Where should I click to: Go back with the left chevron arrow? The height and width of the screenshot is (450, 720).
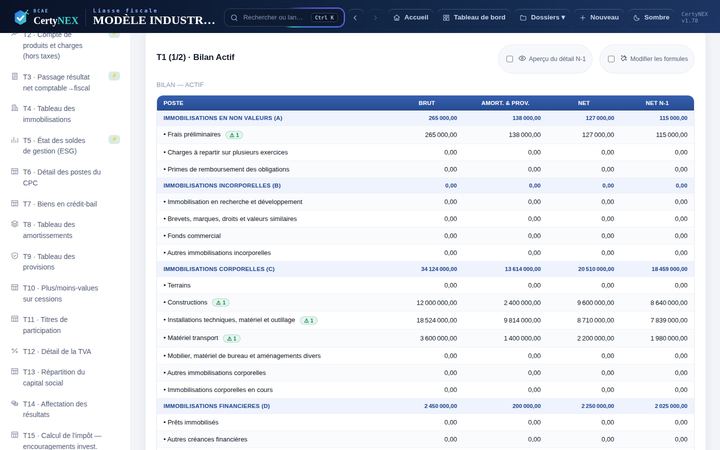(x=355, y=17)
